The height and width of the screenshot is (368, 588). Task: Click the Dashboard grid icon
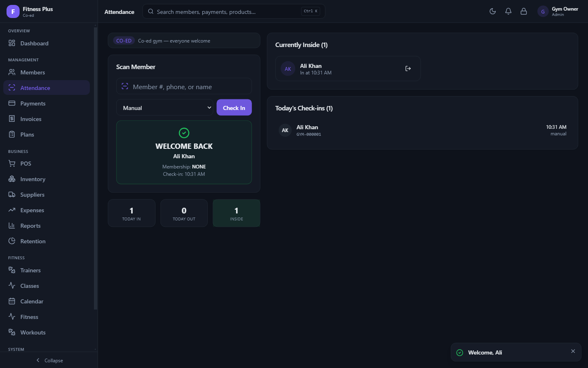coord(12,43)
